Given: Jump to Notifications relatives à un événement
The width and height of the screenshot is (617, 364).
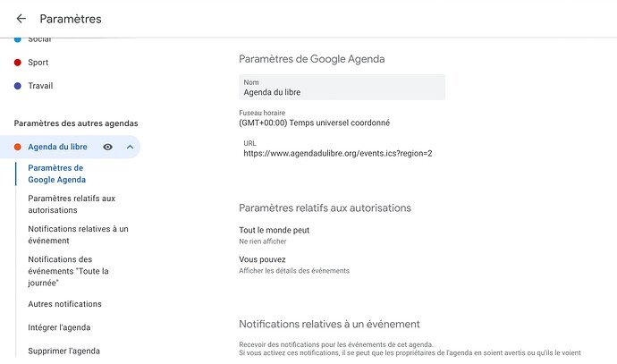Looking at the screenshot, I should [78, 234].
